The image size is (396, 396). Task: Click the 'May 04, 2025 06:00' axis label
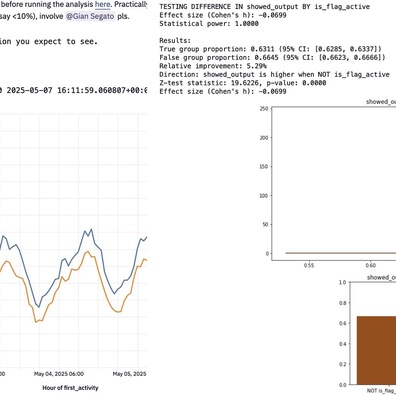(59, 374)
